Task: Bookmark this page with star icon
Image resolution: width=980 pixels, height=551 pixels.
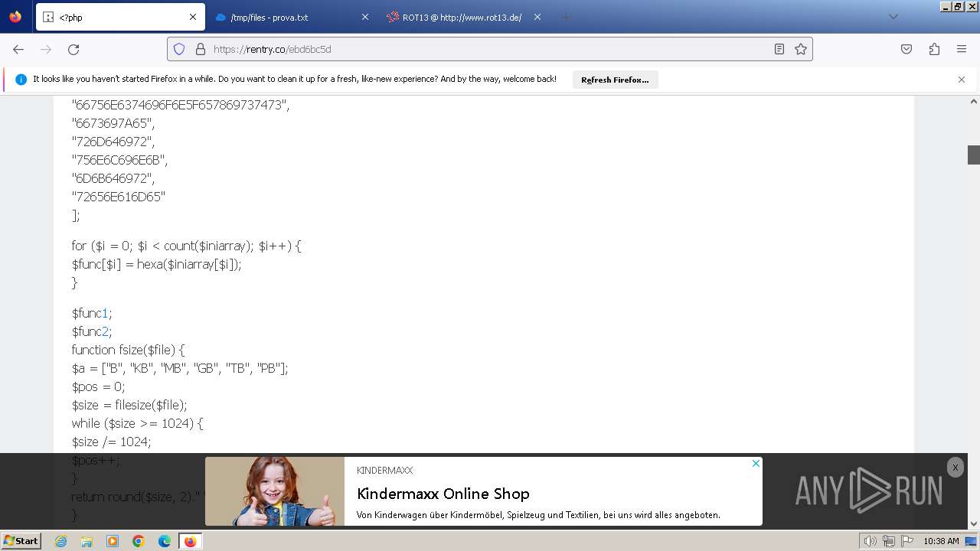Action: (801, 49)
